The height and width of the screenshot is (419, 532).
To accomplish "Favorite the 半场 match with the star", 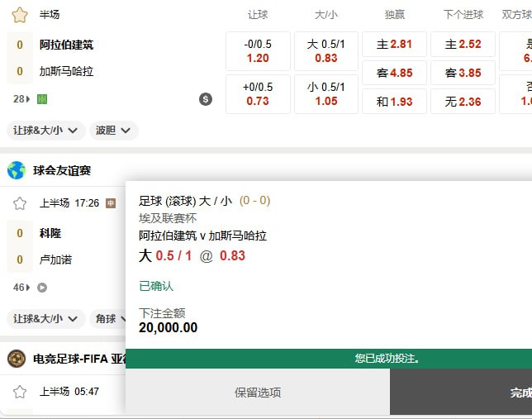I will [20, 15].
